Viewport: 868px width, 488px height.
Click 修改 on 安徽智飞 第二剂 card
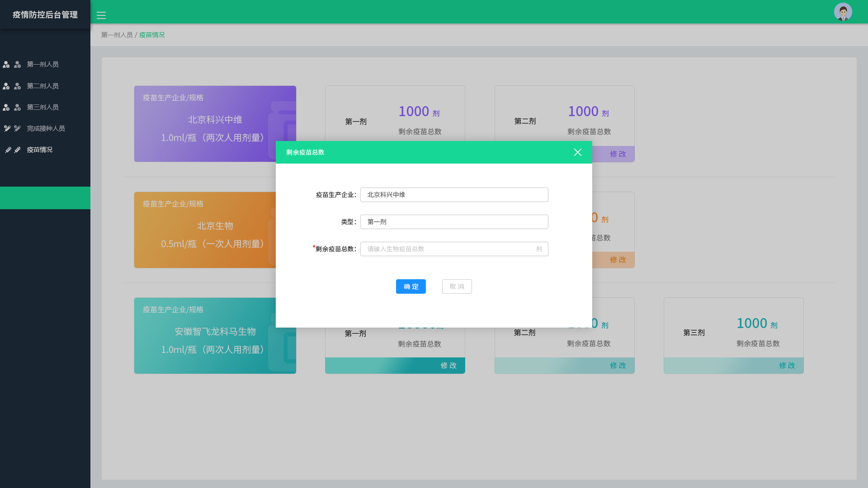tap(618, 366)
